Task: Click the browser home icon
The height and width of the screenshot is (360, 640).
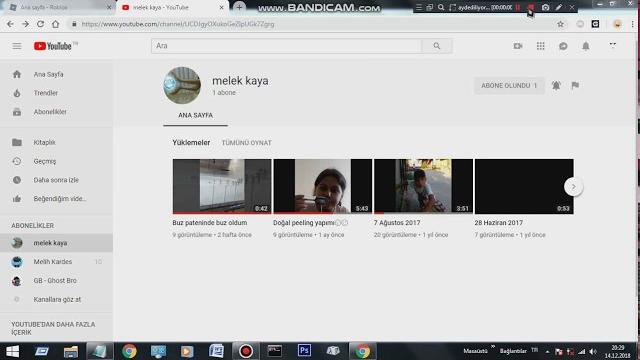Action: tap(56, 24)
